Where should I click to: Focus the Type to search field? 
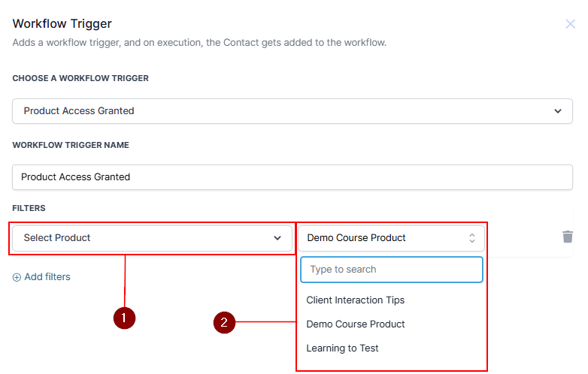coord(391,270)
